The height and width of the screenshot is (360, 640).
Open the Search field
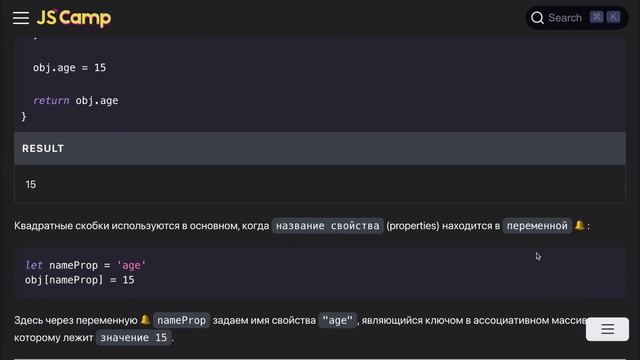tap(577, 18)
